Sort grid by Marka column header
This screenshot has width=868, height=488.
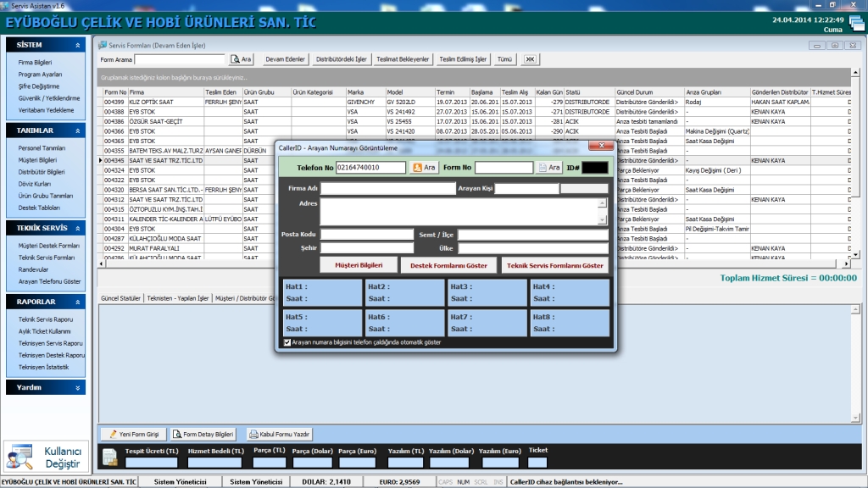click(x=365, y=92)
